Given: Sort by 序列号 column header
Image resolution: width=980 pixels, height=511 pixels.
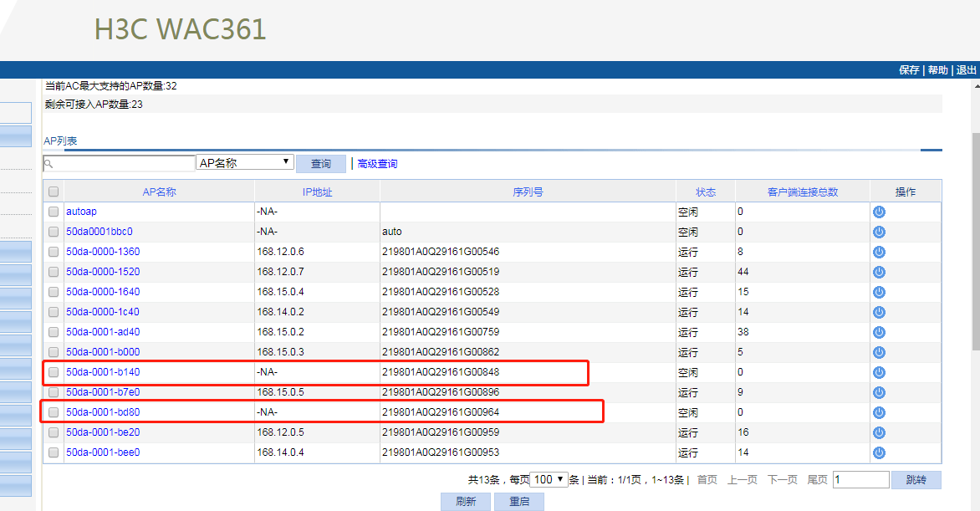Looking at the screenshot, I should click(x=528, y=192).
